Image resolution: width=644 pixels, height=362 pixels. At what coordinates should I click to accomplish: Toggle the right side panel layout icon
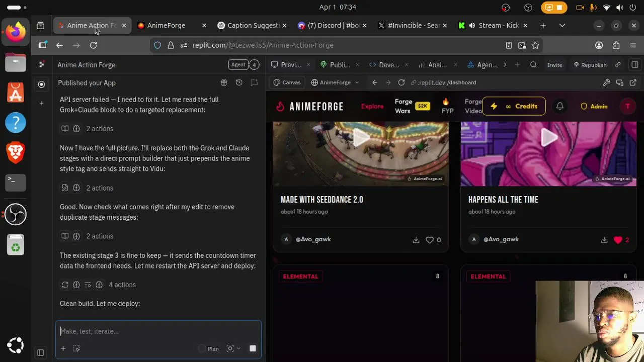pos(635,64)
